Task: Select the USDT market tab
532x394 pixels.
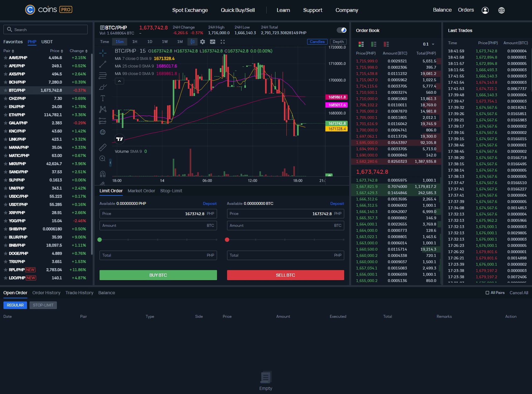Action: coord(47,42)
